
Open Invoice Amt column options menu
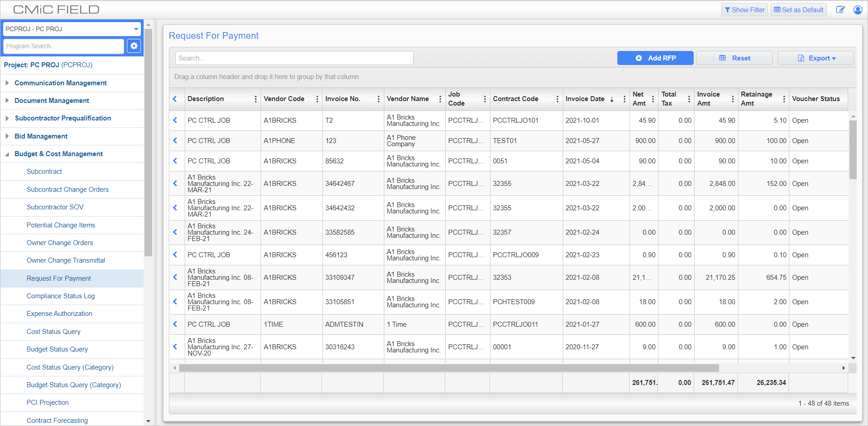tap(733, 99)
